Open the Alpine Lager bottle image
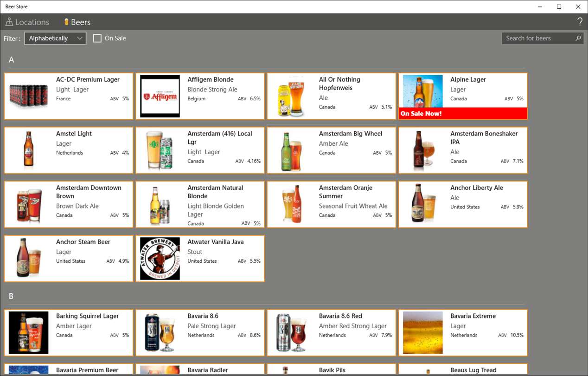 (x=422, y=91)
